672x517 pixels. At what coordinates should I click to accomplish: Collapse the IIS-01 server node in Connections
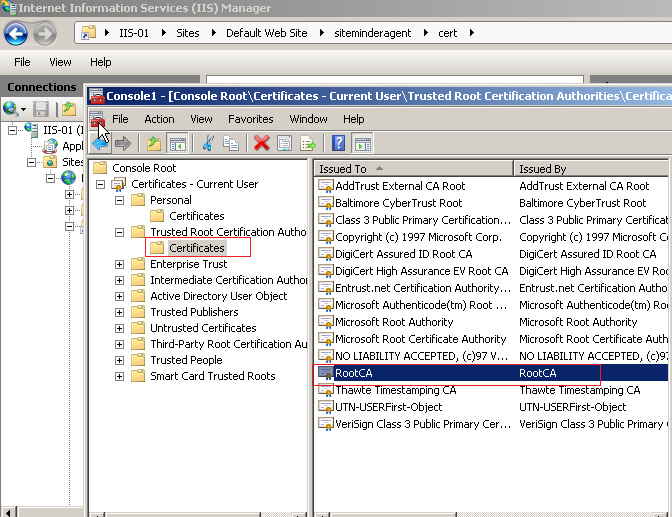click(12, 130)
